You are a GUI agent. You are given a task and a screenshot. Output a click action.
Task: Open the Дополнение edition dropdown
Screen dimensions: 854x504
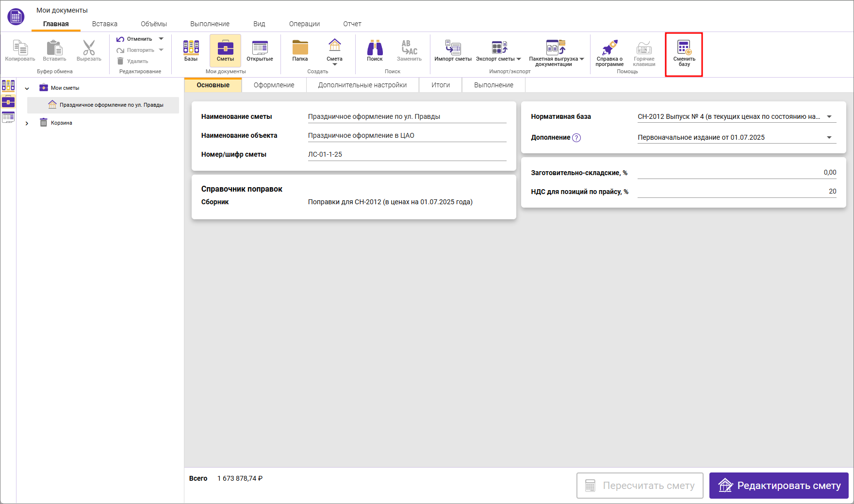tap(829, 137)
